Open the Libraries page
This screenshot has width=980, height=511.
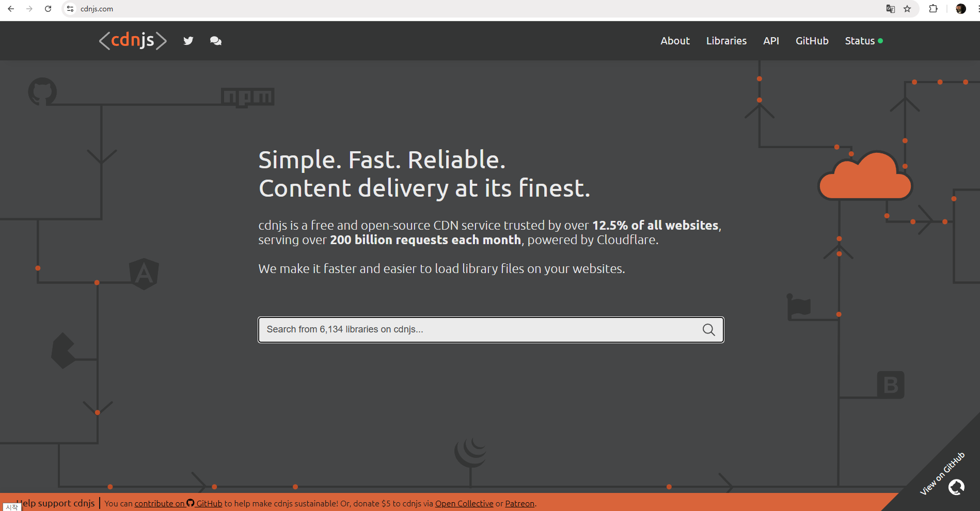tap(726, 41)
